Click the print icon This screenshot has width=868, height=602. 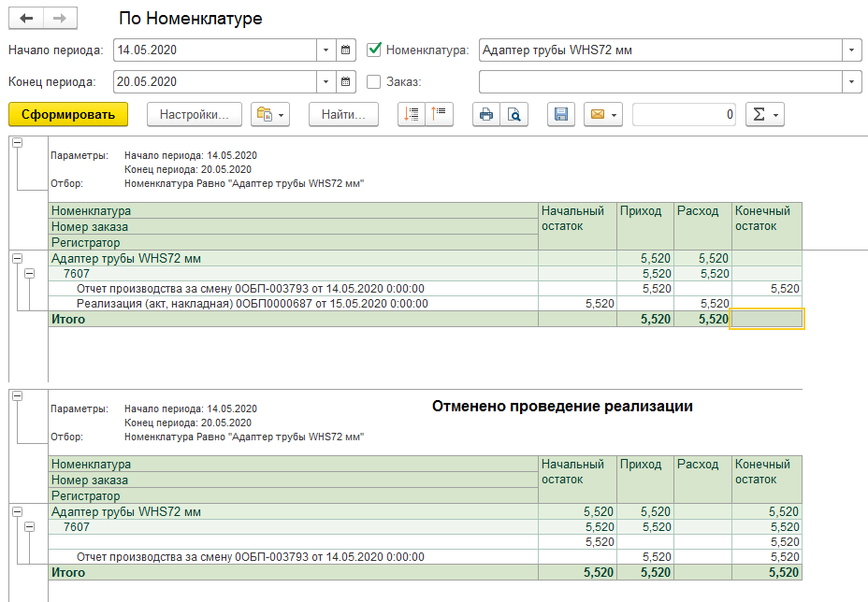click(486, 114)
